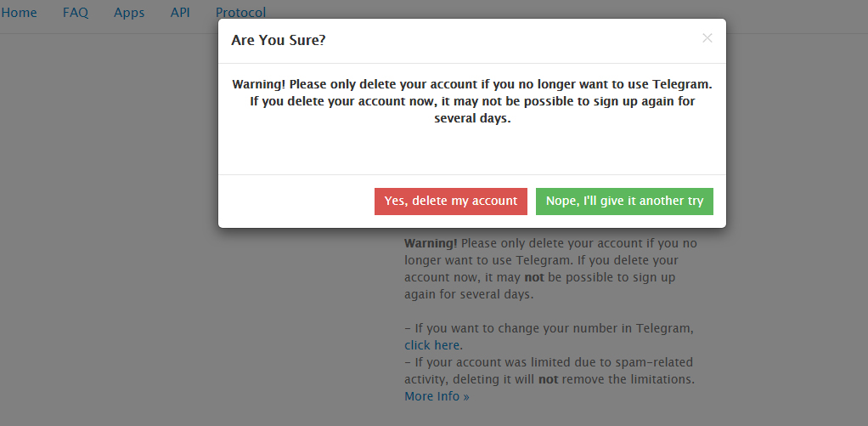Confirm with Yes, delete my account

pyautogui.click(x=451, y=201)
